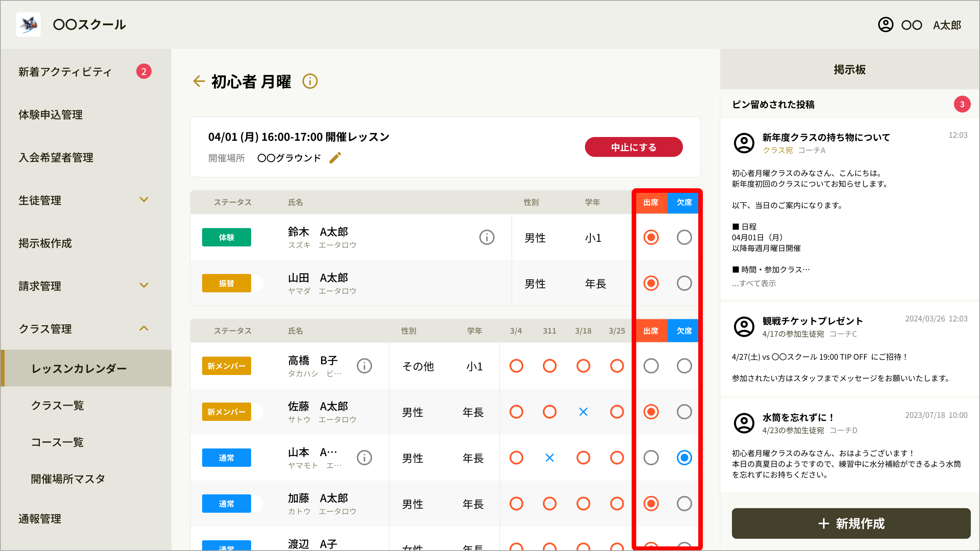Image resolution: width=980 pixels, height=551 pixels.
Task: Click the A太郎 username in header
Action: (x=947, y=25)
